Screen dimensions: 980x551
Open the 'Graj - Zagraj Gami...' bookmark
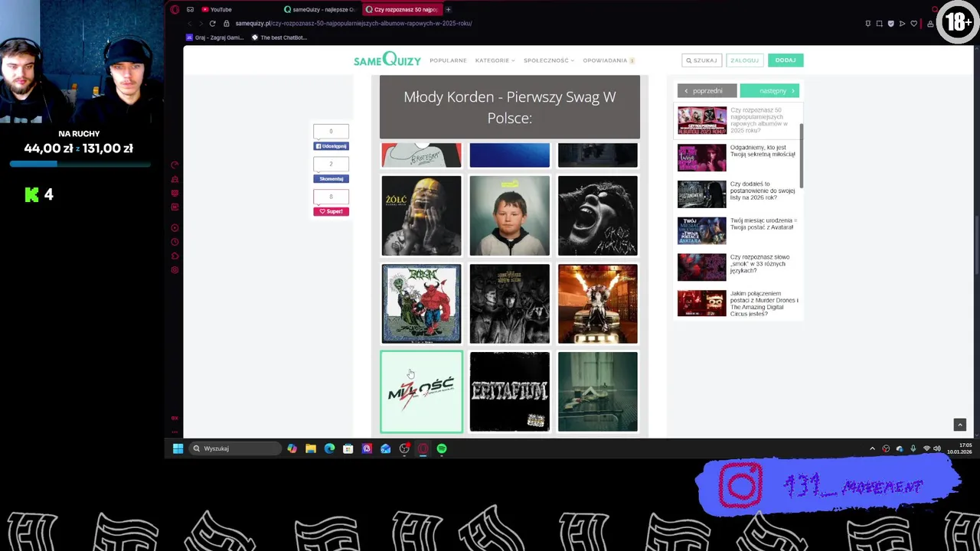pyautogui.click(x=214, y=37)
